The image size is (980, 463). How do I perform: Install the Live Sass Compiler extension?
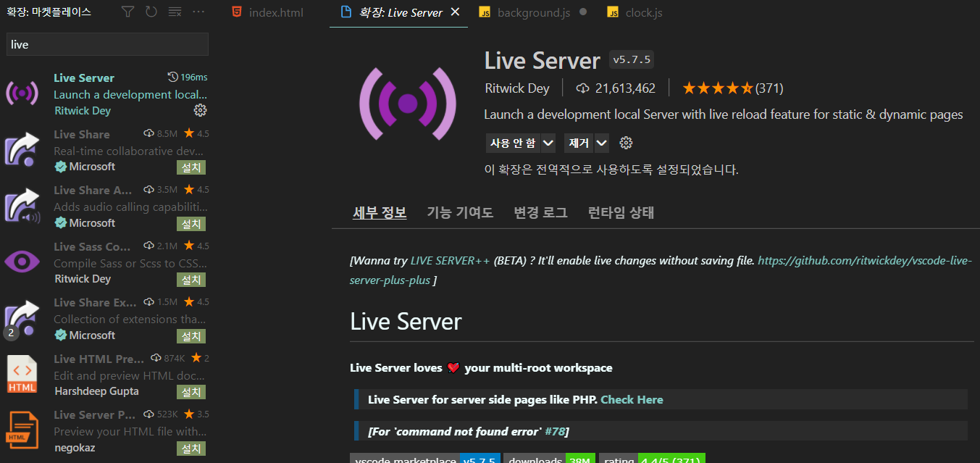click(x=191, y=280)
